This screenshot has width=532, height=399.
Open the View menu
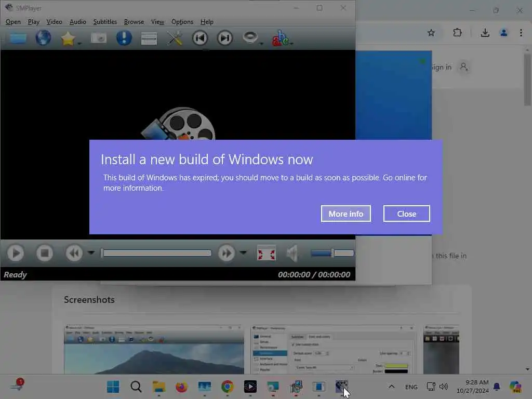click(x=157, y=22)
